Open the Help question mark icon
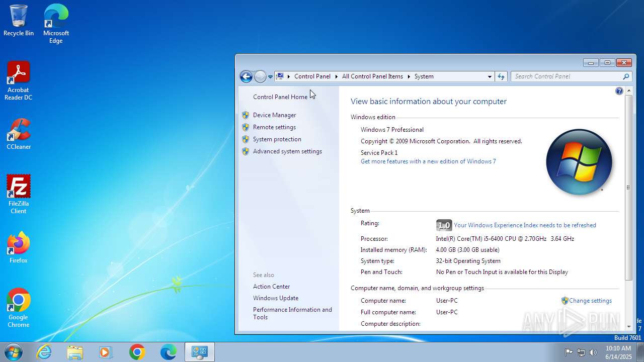 tap(619, 91)
